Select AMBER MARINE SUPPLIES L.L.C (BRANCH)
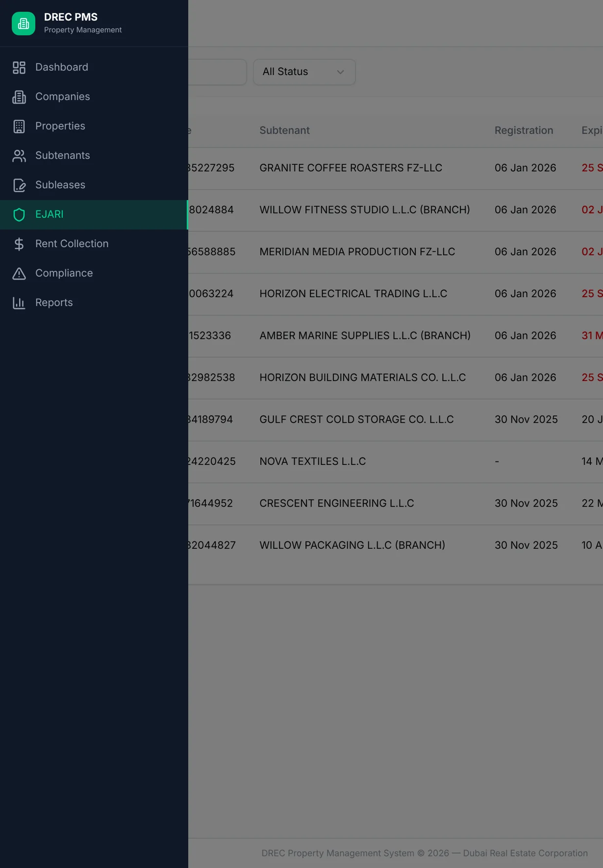This screenshot has height=868, width=603. tap(365, 335)
